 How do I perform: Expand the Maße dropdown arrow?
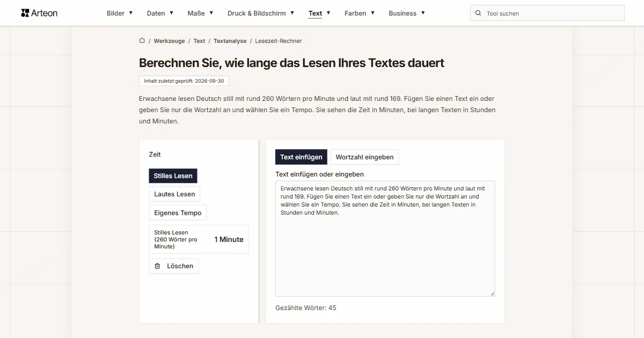(x=211, y=13)
